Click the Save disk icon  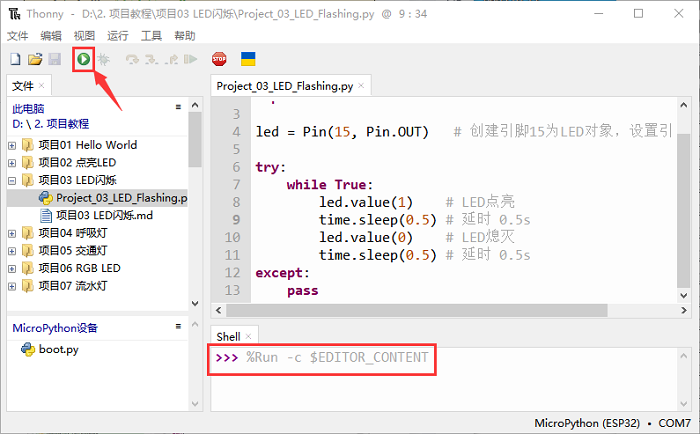(x=54, y=60)
